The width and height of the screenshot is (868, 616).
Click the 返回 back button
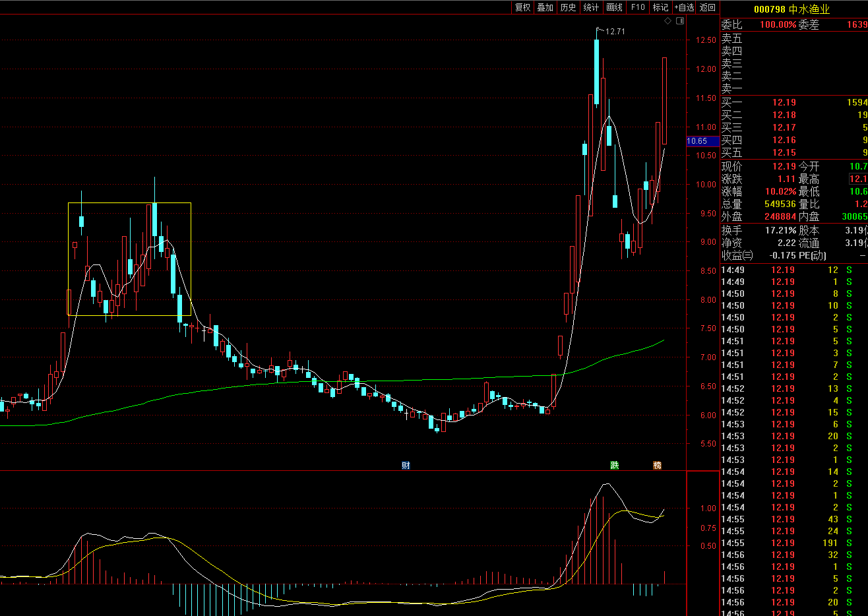tap(708, 7)
